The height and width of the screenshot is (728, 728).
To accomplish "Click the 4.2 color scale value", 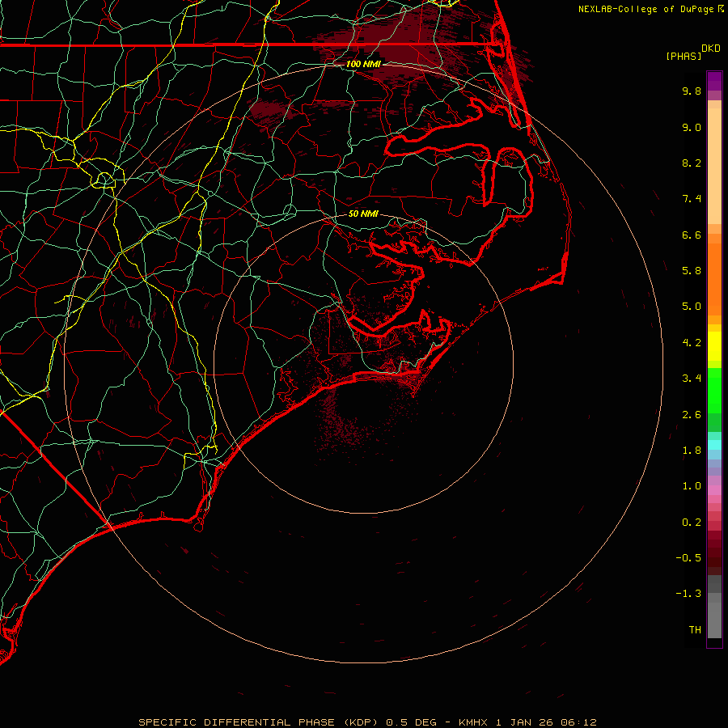I will click(x=692, y=343).
